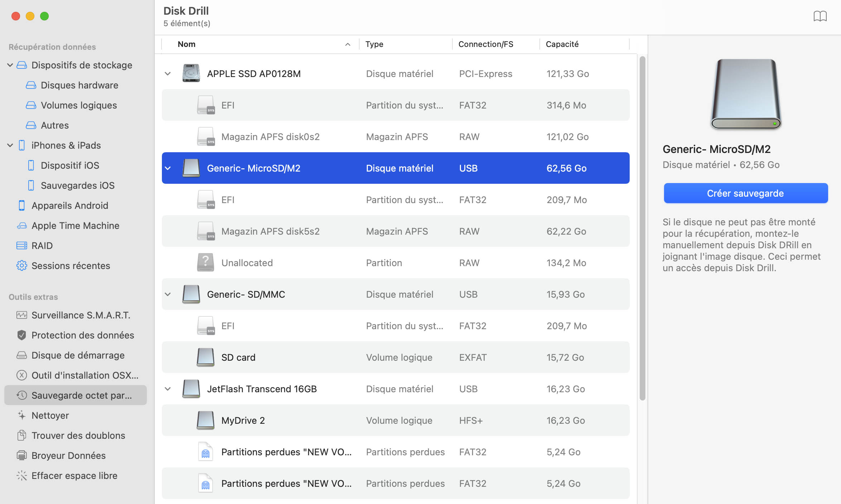Click Effacer espace libre icon

[x=21, y=476]
